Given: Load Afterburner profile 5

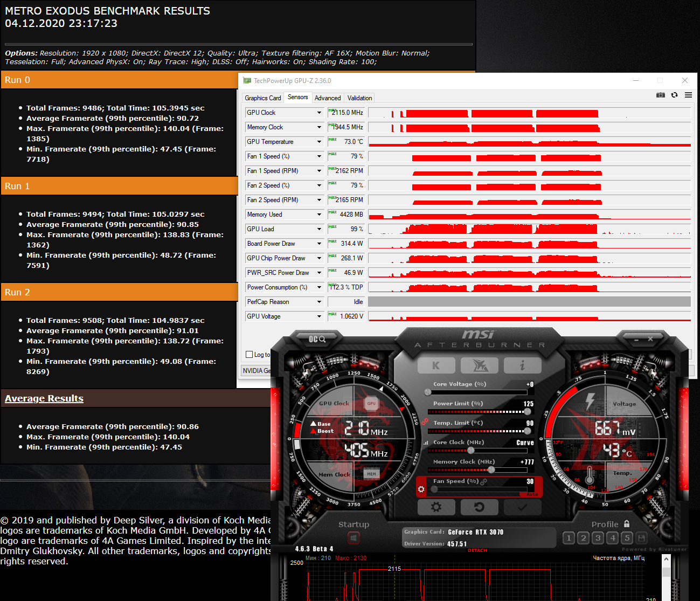Looking at the screenshot, I should point(627,538).
